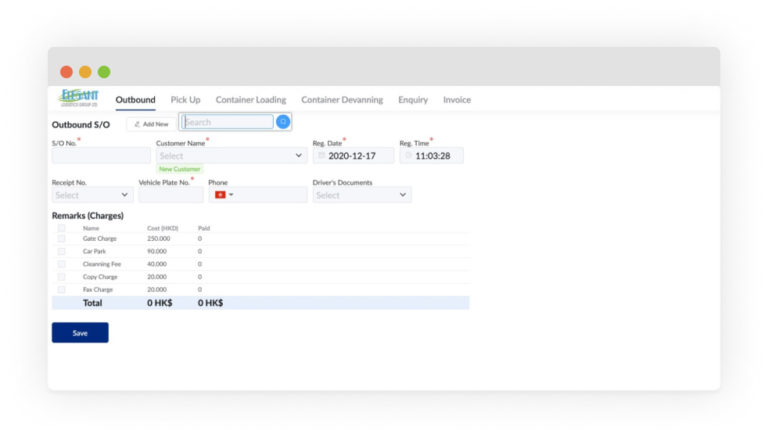Click the green window dot
768x438 pixels.
tap(104, 72)
